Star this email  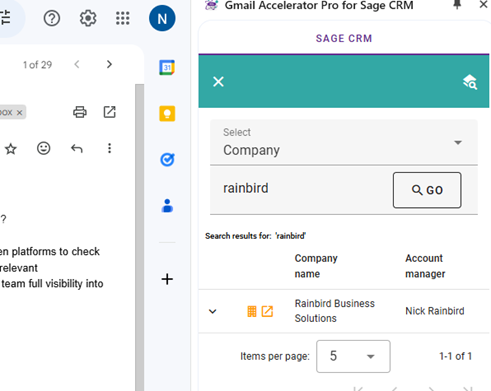(11, 149)
